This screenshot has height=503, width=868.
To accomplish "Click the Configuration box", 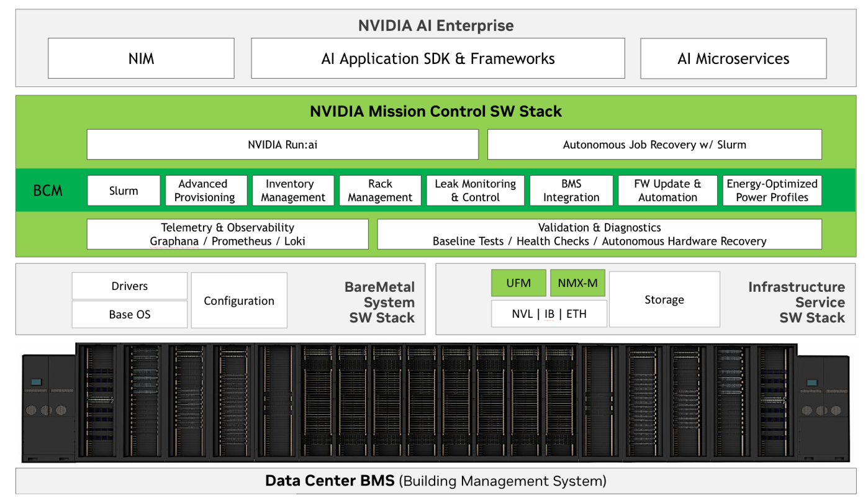I will pyautogui.click(x=239, y=301).
